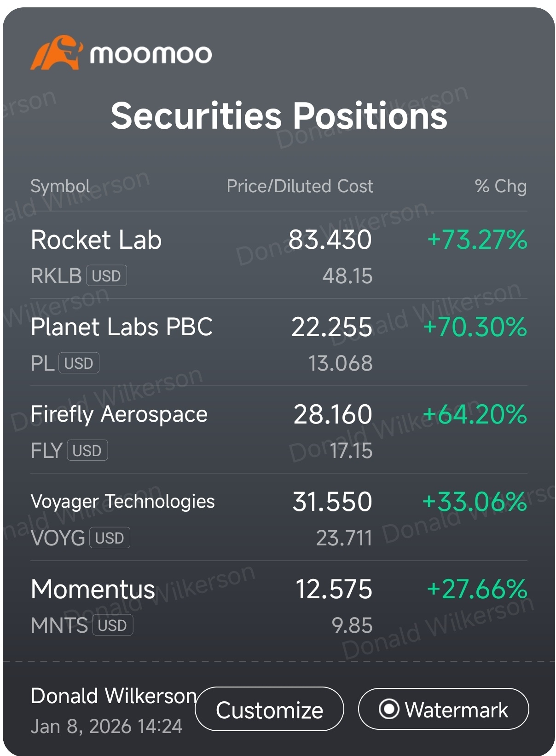Tap the RKLB USD currency badge
The image size is (556, 756).
[106, 276]
